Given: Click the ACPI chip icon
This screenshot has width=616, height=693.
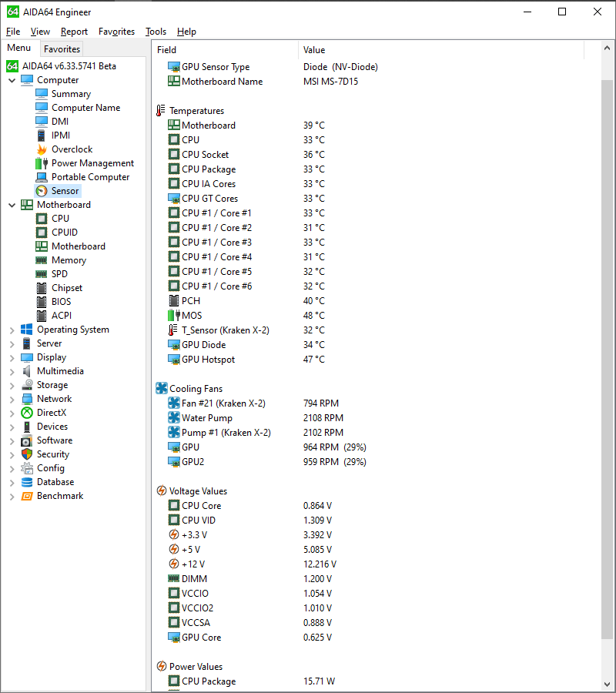Looking at the screenshot, I should [42, 316].
